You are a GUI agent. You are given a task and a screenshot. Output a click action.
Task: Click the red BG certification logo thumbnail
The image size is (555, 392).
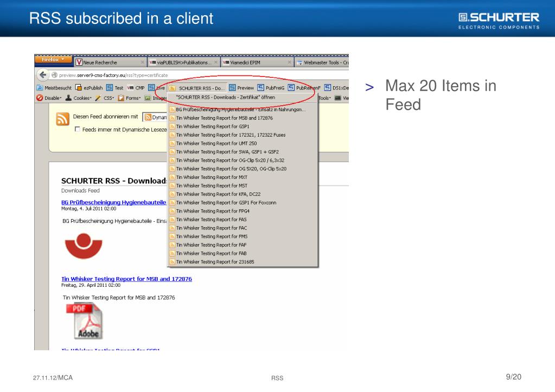(84, 246)
